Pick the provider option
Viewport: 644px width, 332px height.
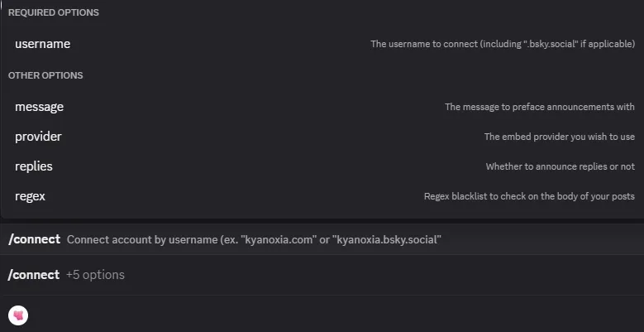[x=38, y=137]
